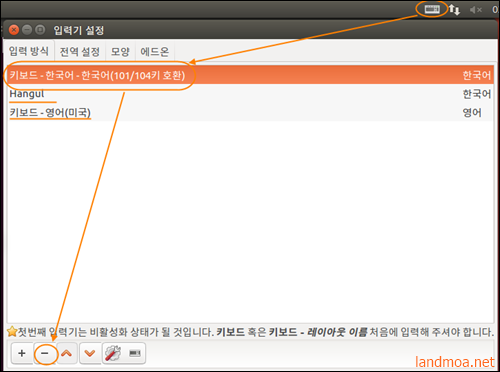
Task: Minimize the 입력기 설정 window
Action: coord(27,30)
